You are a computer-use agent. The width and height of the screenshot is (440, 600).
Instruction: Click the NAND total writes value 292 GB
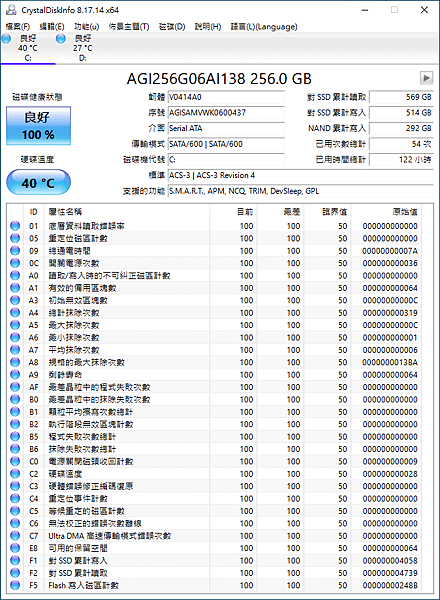pyautogui.click(x=401, y=128)
